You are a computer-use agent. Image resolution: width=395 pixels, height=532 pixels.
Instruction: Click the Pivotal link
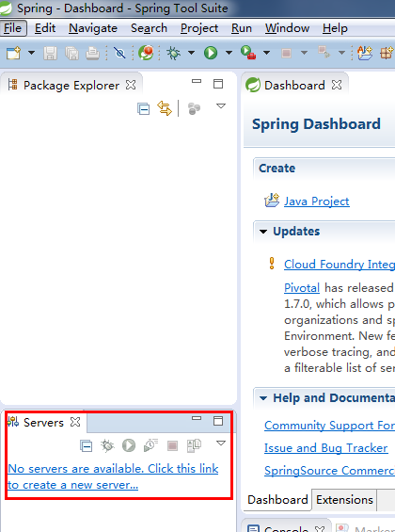[302, 288]
